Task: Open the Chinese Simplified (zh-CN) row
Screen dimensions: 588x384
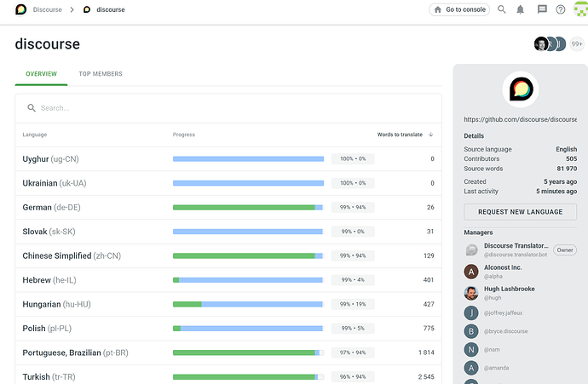Action: (x=228, y=256)
